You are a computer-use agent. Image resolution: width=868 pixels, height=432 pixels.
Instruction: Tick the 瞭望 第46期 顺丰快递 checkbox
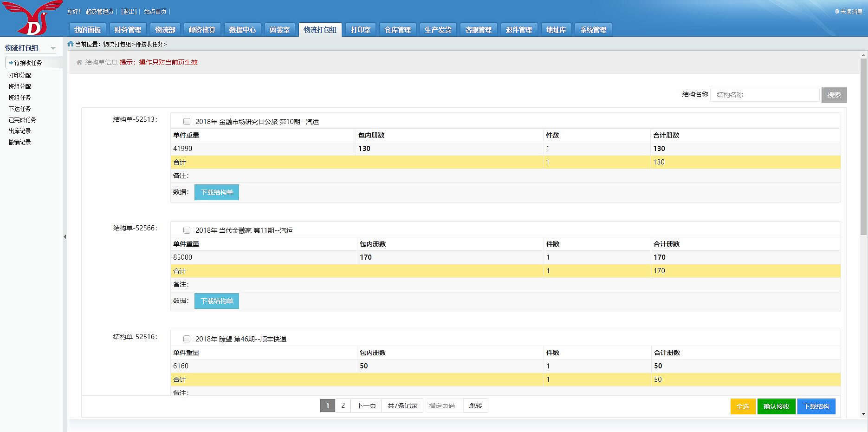point(187,339)
